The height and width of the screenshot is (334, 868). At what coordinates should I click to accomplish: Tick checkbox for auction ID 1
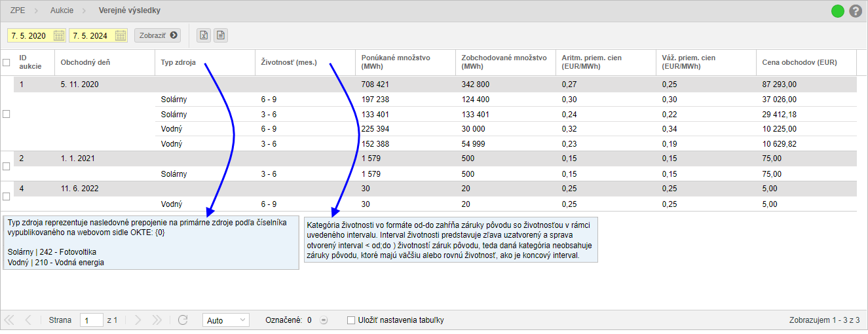click(x=7, y=114)
